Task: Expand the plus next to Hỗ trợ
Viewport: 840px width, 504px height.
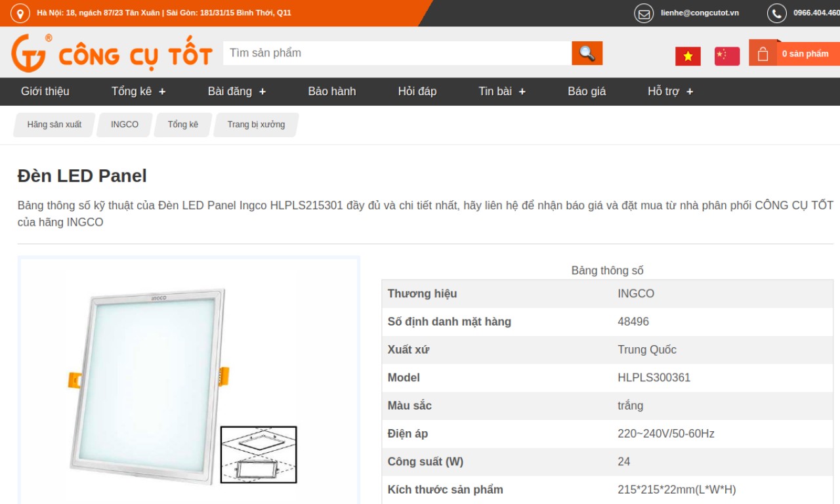Action: [x=690, y=92]
